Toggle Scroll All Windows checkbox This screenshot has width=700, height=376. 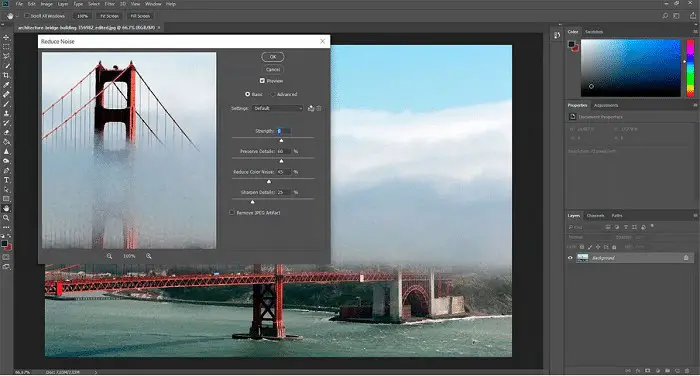[x=27, y=16]
